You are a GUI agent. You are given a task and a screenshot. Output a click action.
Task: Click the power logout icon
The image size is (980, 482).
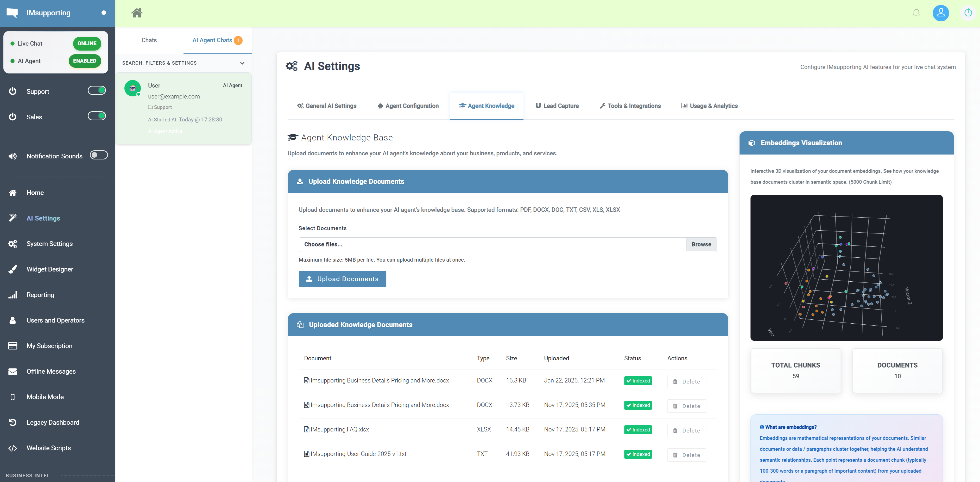pyautogui.click(x=968, y=13)
